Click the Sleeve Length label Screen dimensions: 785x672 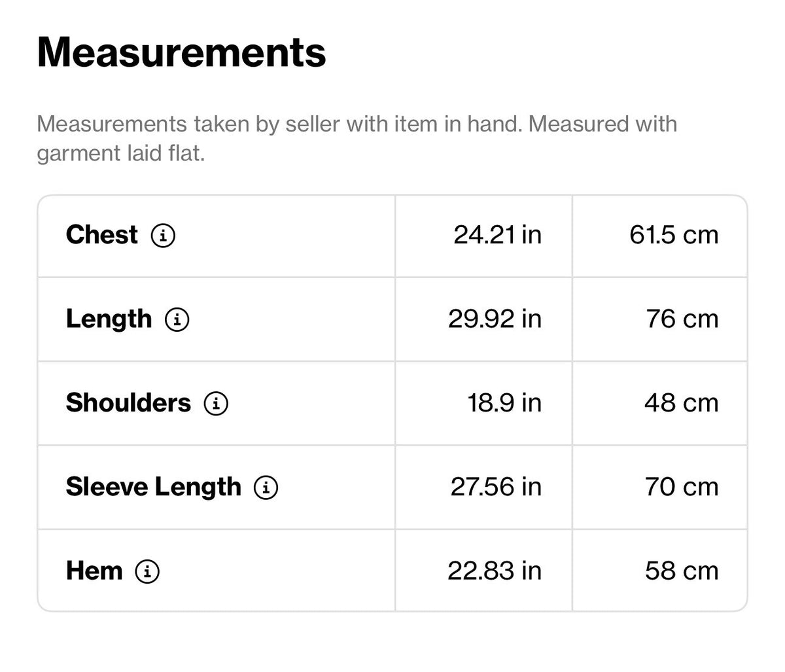(x=154, y=487)
